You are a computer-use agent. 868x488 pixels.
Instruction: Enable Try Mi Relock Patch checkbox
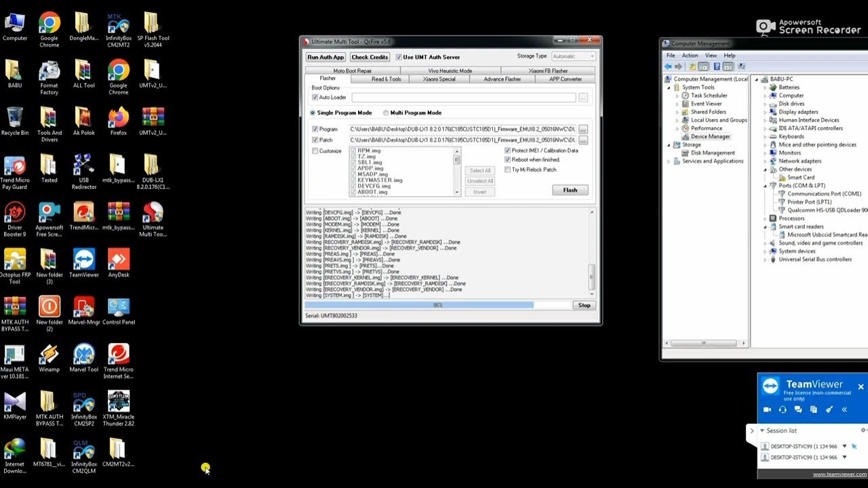(x=507, y=169)
